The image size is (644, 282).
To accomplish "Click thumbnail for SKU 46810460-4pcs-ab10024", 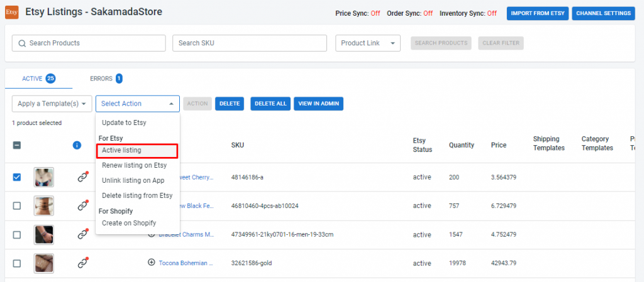I will point(43,206).
